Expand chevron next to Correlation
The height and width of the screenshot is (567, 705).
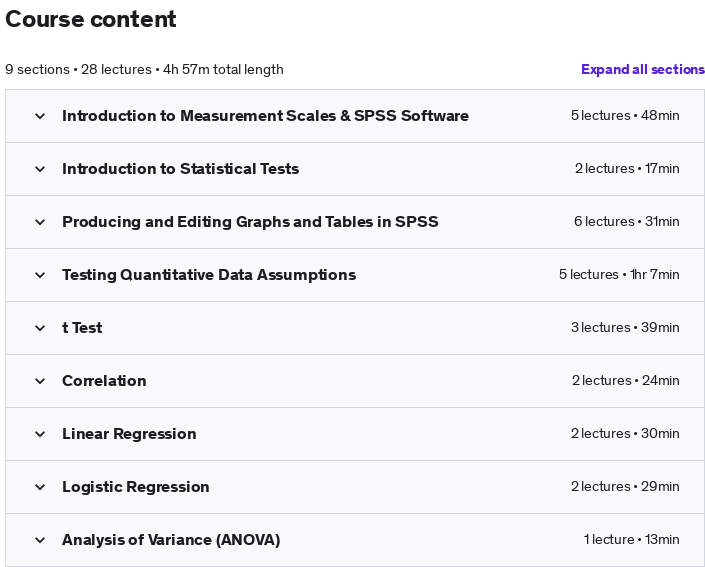tap(40, 381)
